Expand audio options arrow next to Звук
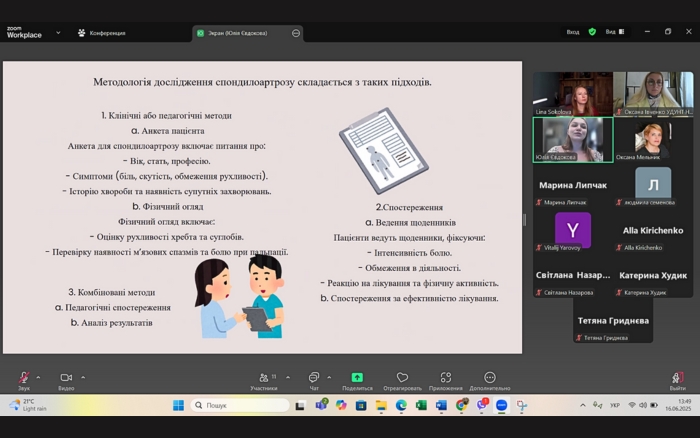Viewport: 700px width, 438px height. pyautogui.click(x=38, y=378)
